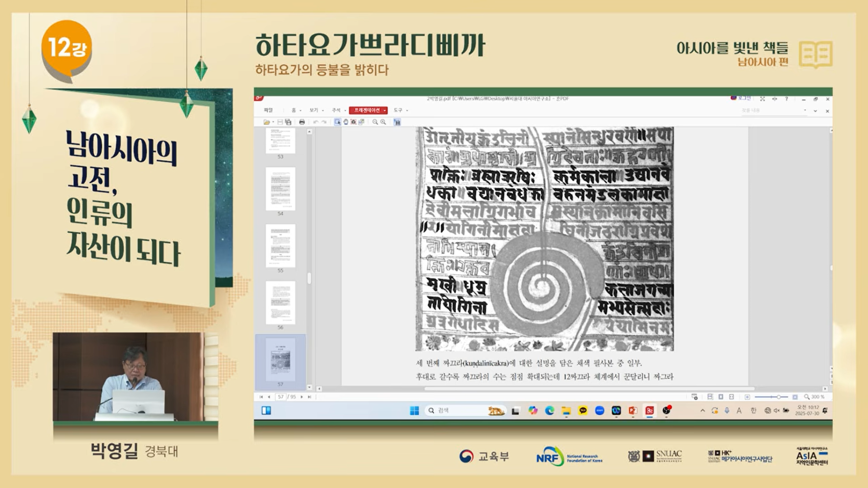Click the Undo arrow icon
The image size is (868, 488).
coord(315,122)
